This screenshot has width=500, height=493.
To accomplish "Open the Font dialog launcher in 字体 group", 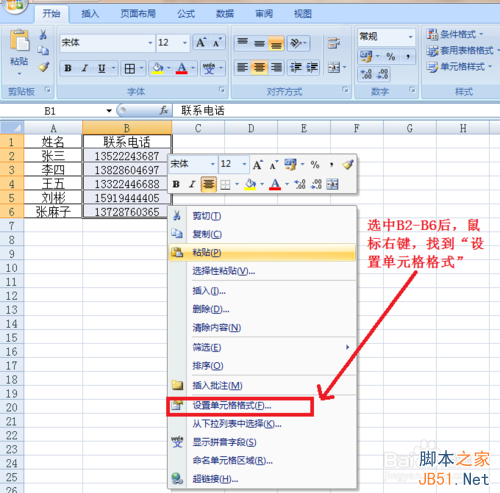I will [x=222, y=89].
